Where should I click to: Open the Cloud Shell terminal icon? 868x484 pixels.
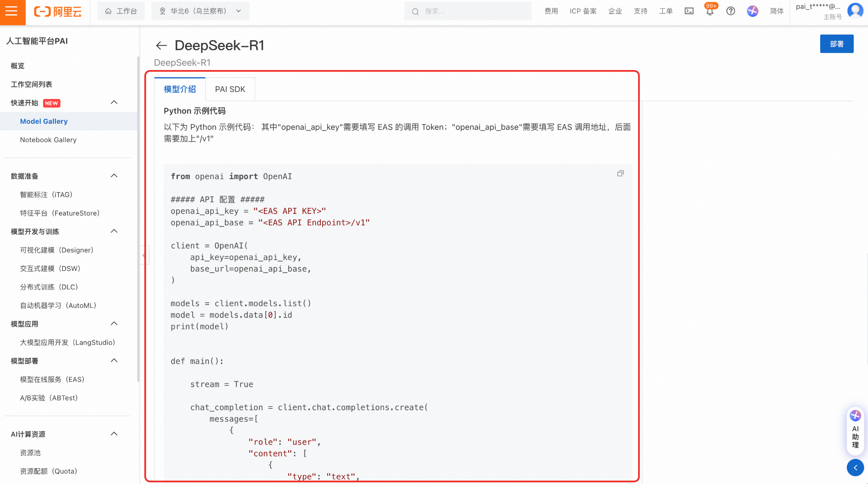click(689, 11)
